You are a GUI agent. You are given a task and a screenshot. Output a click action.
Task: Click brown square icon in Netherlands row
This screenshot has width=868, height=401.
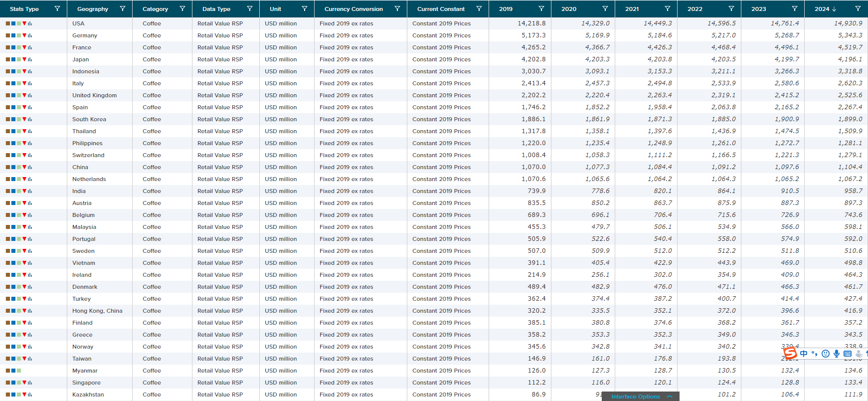point(8,179)
